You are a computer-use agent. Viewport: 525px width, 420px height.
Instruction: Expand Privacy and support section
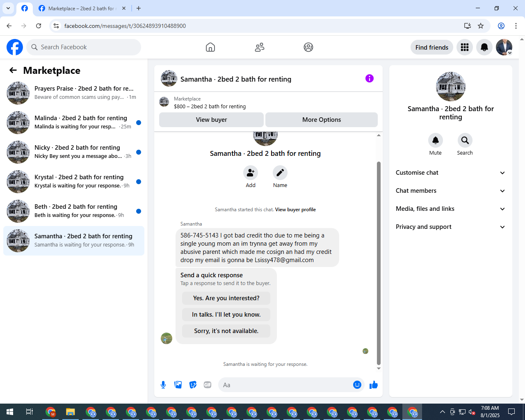click(451, 227)
